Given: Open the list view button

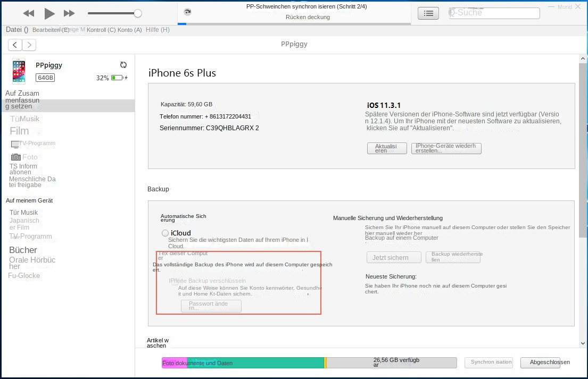Looking at the screenshot, I should tap(428, 13).
